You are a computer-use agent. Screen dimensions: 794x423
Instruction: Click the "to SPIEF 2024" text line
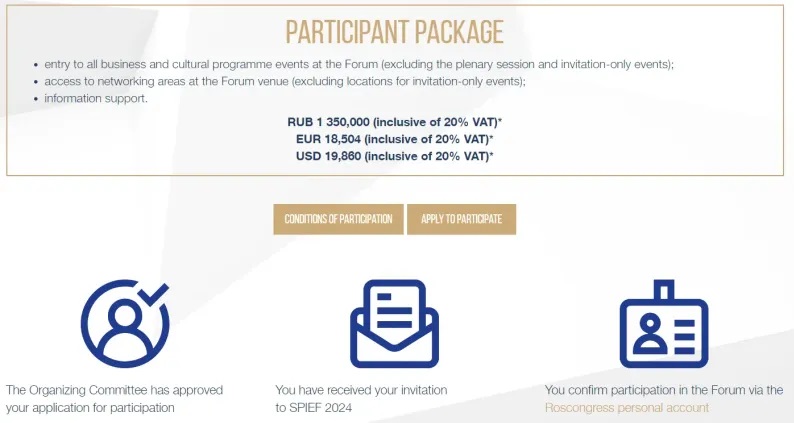tap(315, 408)
